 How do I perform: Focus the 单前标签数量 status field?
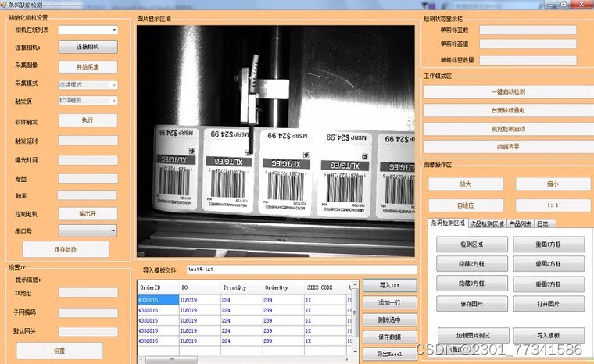528,60
